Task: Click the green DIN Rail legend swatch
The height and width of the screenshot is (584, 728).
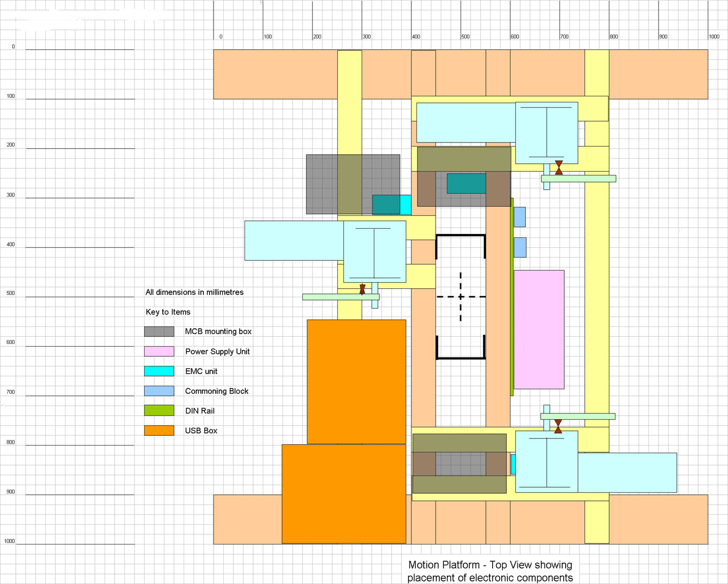Action: [x=159, y=410]
